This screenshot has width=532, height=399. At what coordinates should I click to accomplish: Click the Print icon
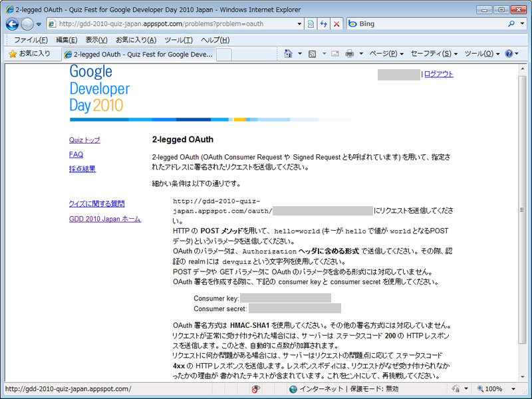pos(349,53)
